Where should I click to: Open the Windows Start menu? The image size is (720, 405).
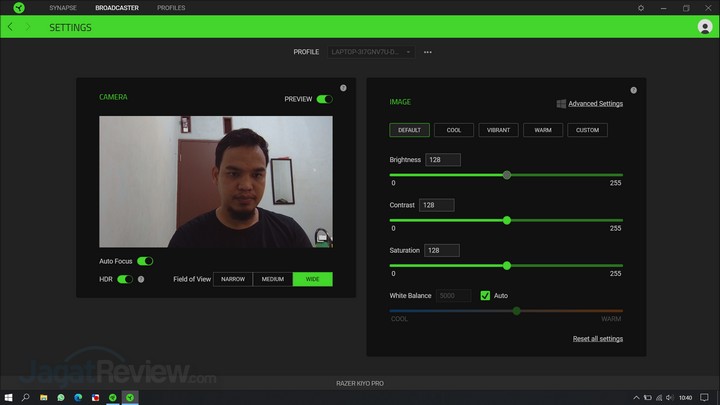click(x=8, y=397)
